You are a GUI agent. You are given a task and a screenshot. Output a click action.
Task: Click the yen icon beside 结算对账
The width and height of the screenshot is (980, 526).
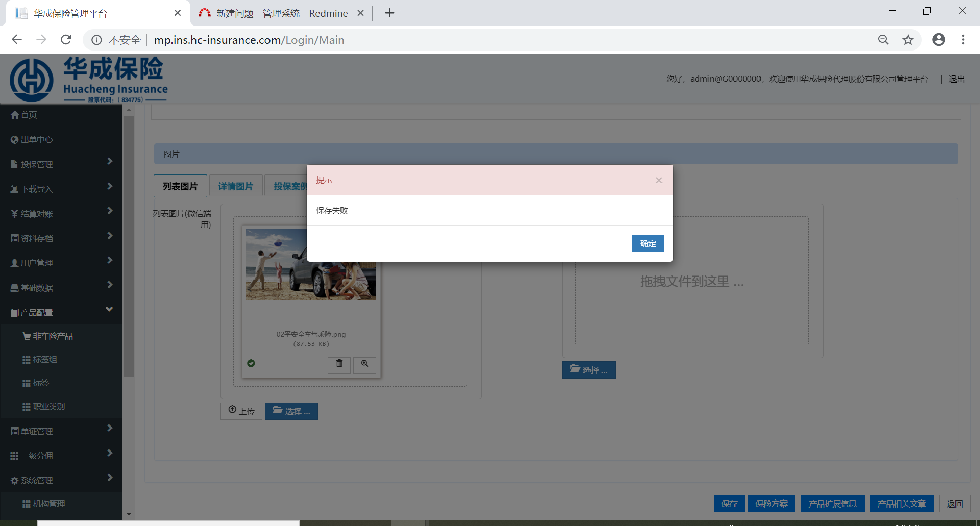click(x=14, y=214)
